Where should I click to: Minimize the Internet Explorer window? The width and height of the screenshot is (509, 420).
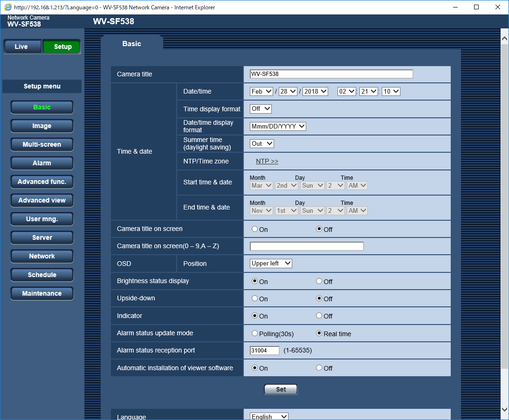coord(455,7)
